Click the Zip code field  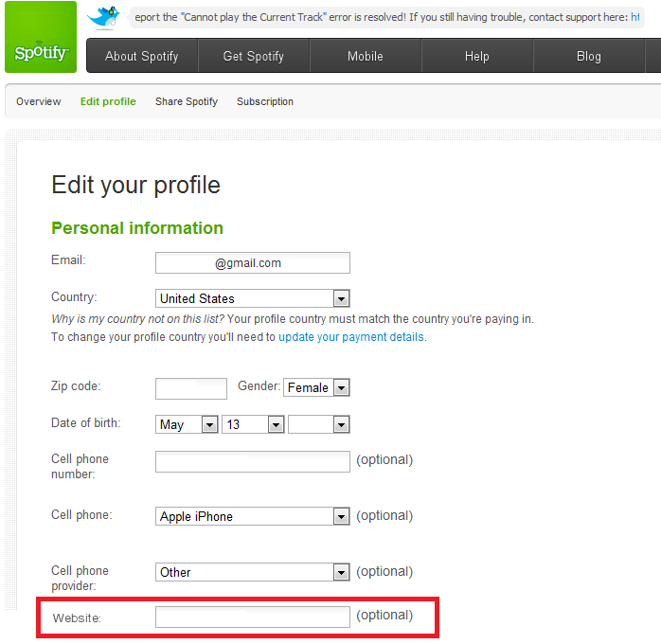tap(191, 388)
